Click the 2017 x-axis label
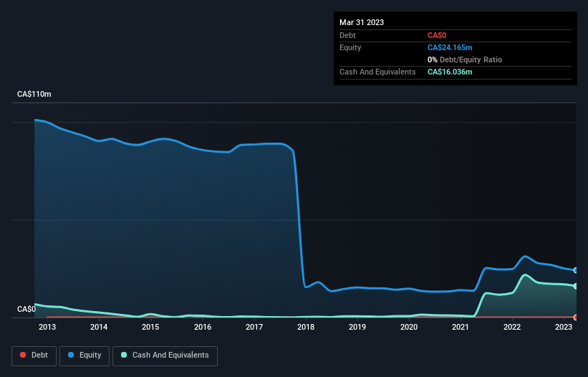Viewport: 588px width, 377px height. [x=254, y=327]
